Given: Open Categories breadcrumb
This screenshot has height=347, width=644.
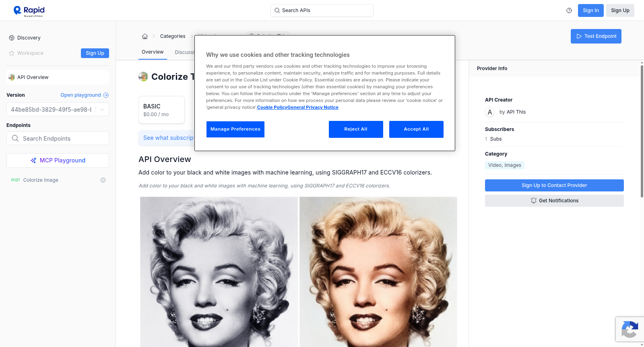Looking at the screenshot, I should [x=173, y=36].
